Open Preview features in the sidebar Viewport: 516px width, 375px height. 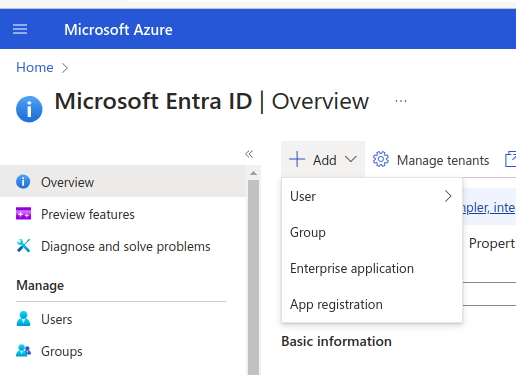[123, 214]
